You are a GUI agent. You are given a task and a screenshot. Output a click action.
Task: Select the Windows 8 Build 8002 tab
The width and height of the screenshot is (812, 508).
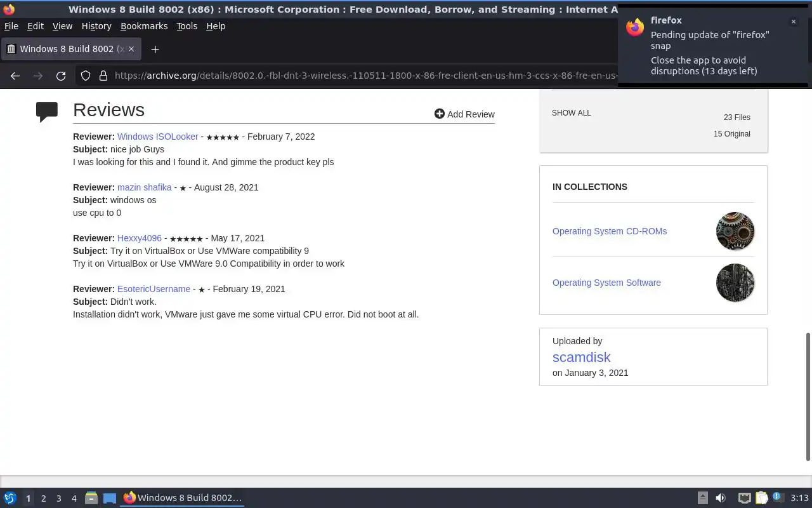tap(71, 49)
